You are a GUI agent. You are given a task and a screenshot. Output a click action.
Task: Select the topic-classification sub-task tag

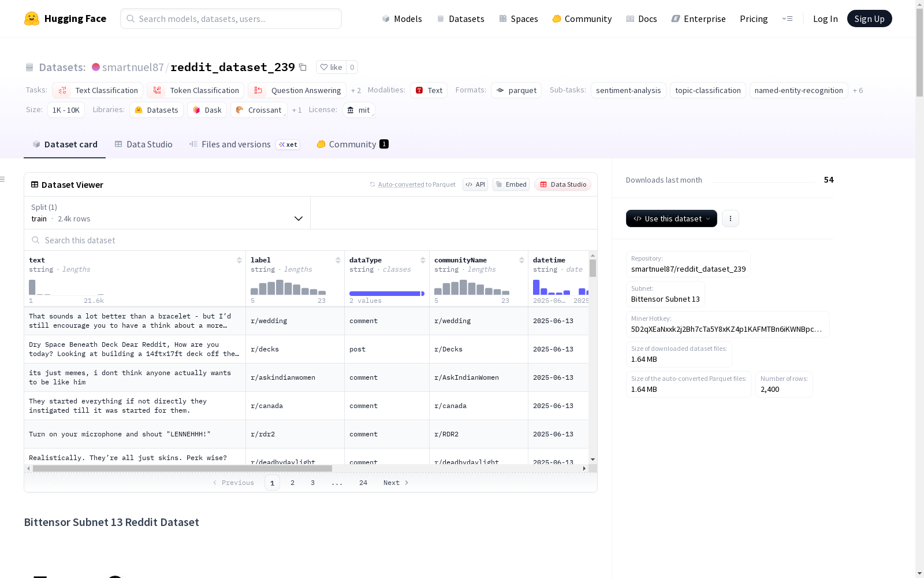click(x=708, y=90)
